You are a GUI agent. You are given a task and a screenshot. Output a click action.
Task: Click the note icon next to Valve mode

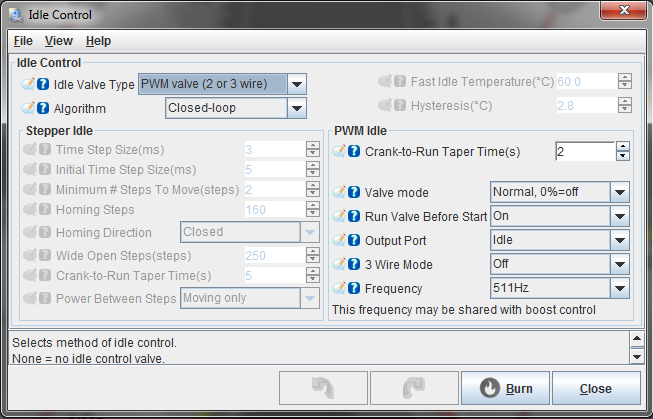339,192
